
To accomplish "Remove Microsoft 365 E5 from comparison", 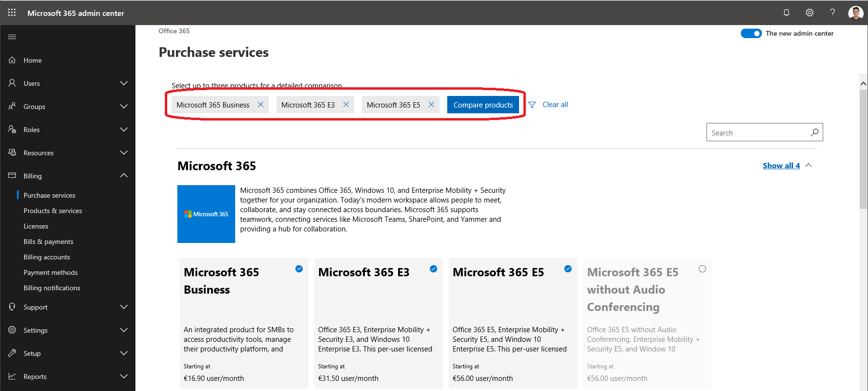I will (431, 105).
